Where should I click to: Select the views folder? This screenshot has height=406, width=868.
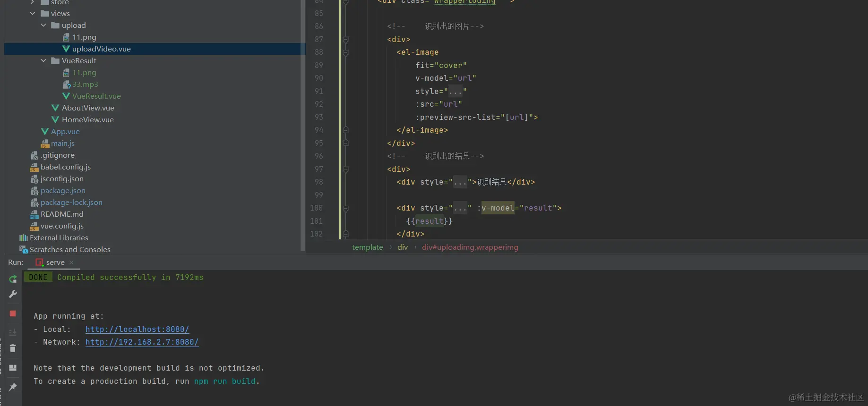click(60, 13)
